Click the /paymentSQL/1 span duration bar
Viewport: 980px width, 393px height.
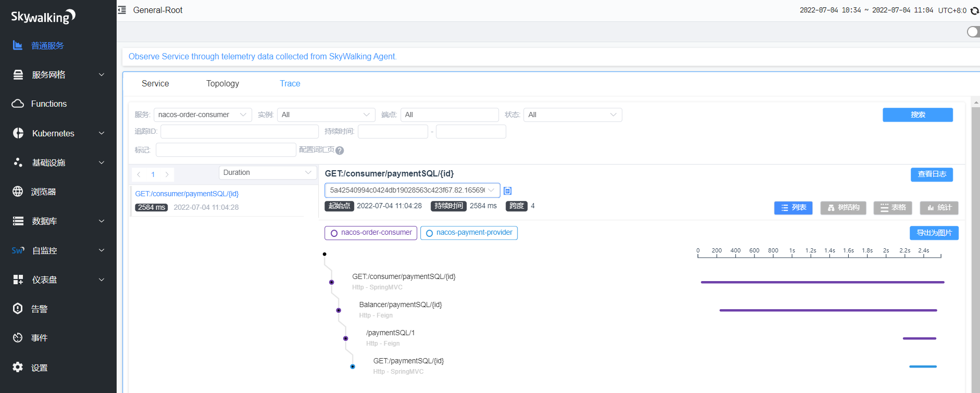(x=920, y=338)
